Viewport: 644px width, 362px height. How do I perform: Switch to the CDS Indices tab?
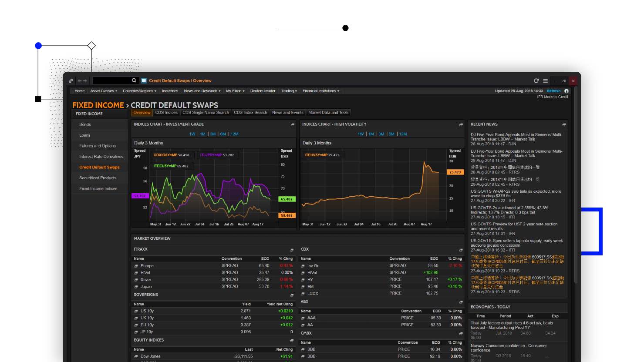click(166, 113)
